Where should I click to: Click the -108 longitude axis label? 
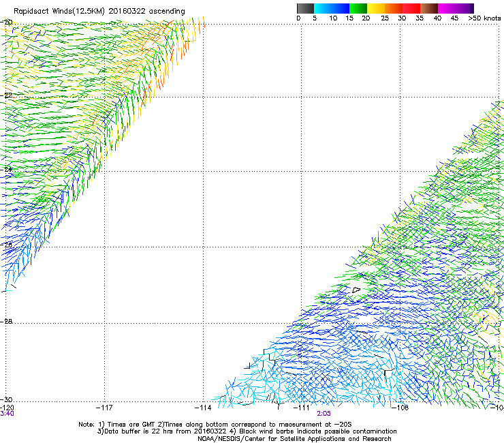click(400, 408)
